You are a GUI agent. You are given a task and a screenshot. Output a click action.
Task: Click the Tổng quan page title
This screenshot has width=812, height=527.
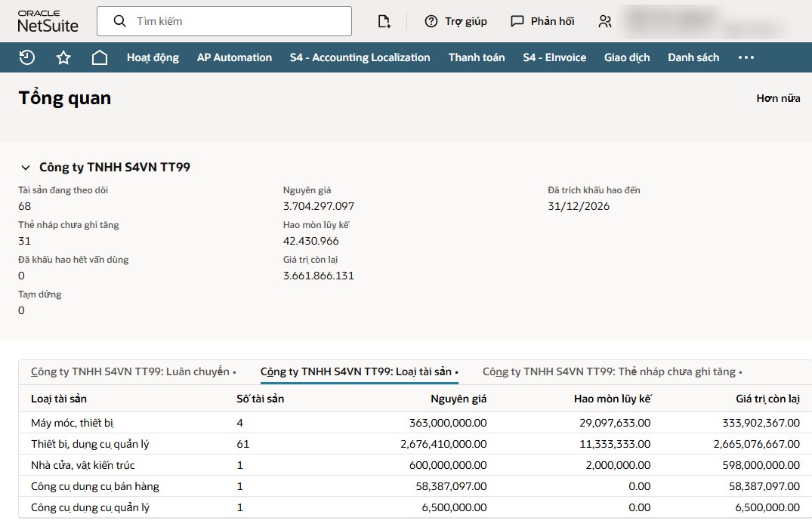65,98
